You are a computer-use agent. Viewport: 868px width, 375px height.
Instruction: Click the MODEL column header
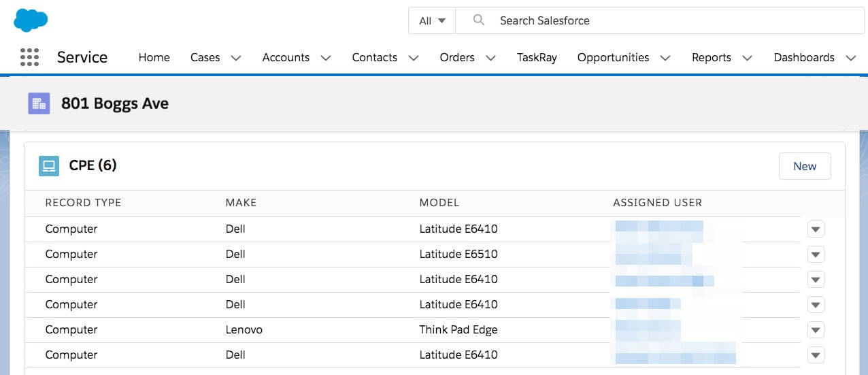point(439,203)
